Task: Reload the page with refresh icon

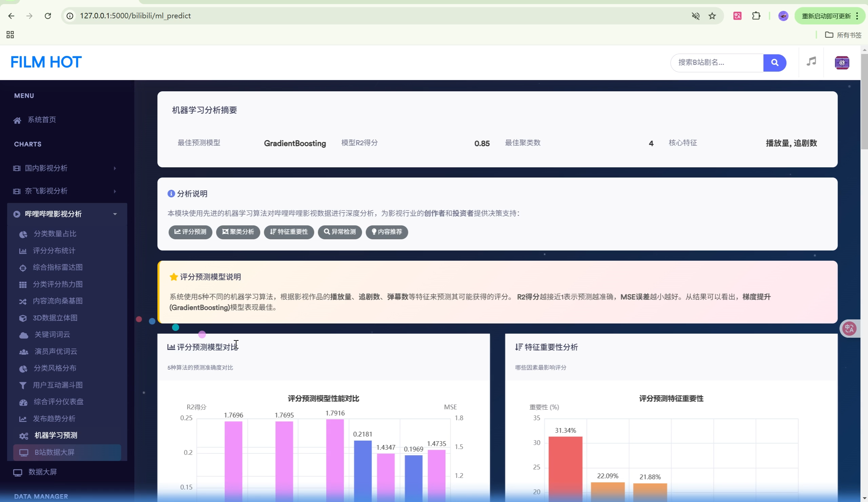Action: [x=48, y=16]
